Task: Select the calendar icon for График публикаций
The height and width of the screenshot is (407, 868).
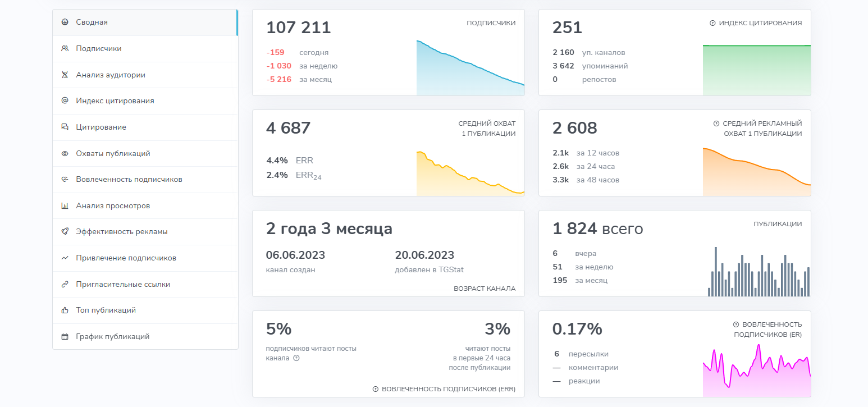Action: (66, 336)
